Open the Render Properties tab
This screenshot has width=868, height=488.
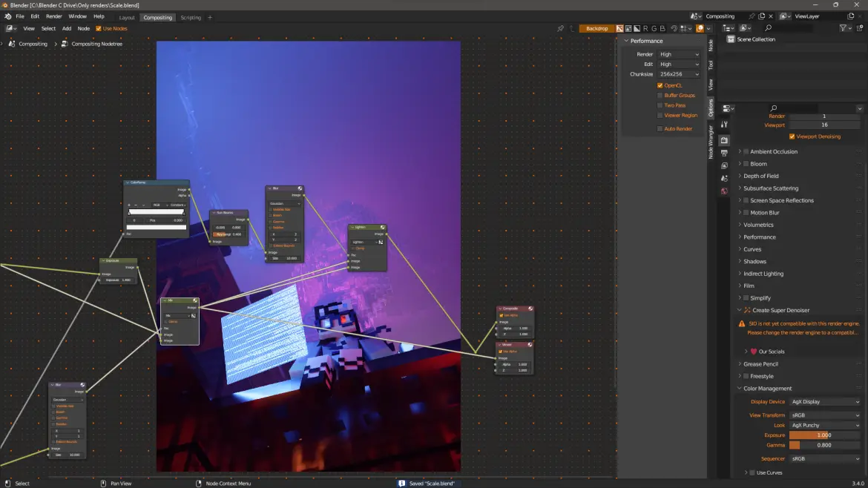click(724, 139)
